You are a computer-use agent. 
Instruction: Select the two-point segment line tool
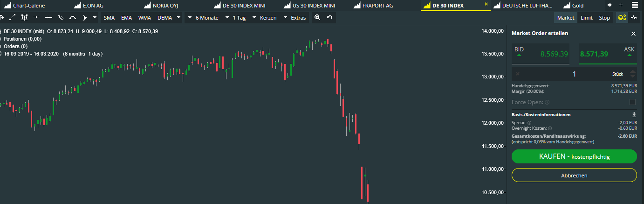tap(48, 17)
